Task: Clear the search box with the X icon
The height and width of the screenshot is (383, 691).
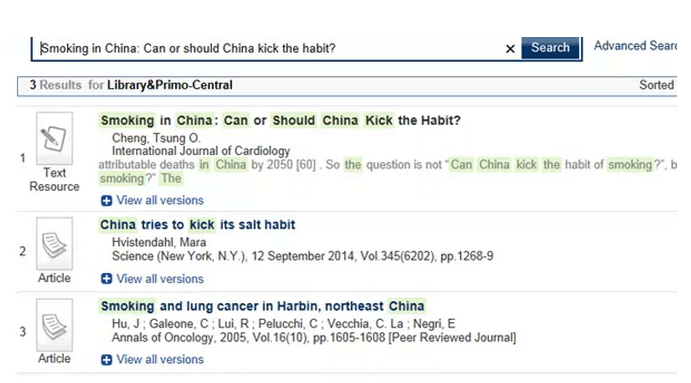Action: click(510, 48)
